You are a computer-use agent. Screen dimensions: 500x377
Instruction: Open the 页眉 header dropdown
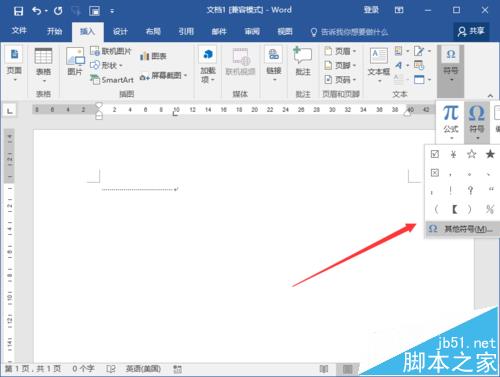coord(341,51)
